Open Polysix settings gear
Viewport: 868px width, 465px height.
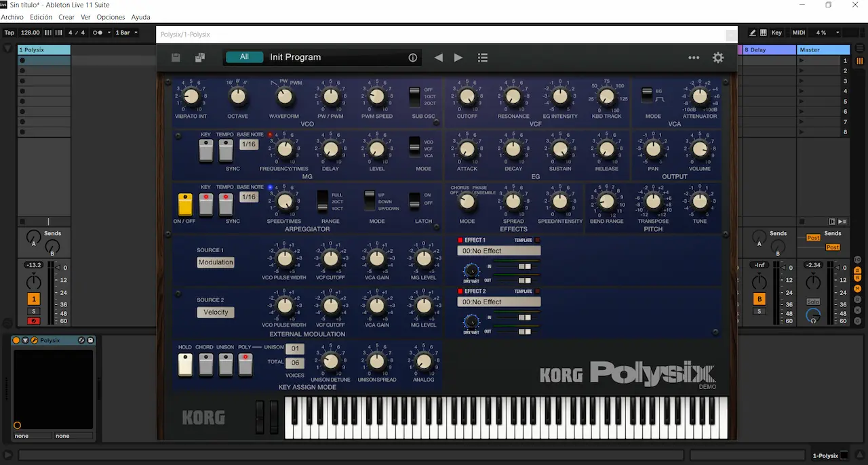coord(718,58)
